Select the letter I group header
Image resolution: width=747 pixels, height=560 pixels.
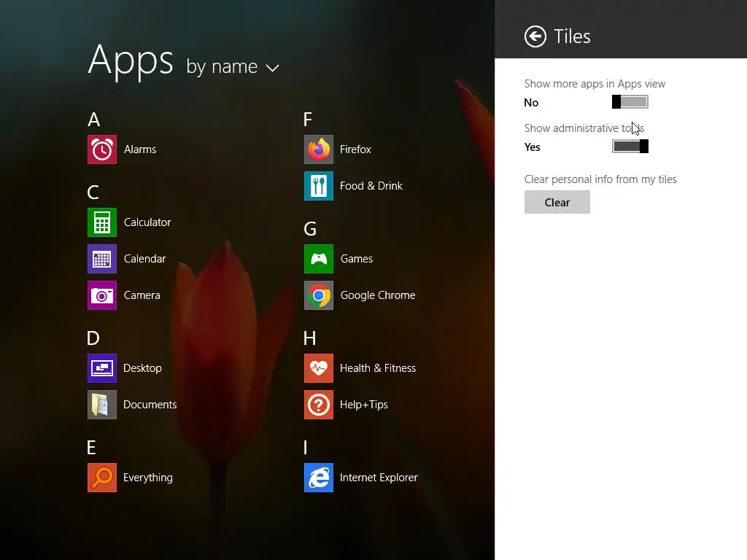tap(306, 448)
